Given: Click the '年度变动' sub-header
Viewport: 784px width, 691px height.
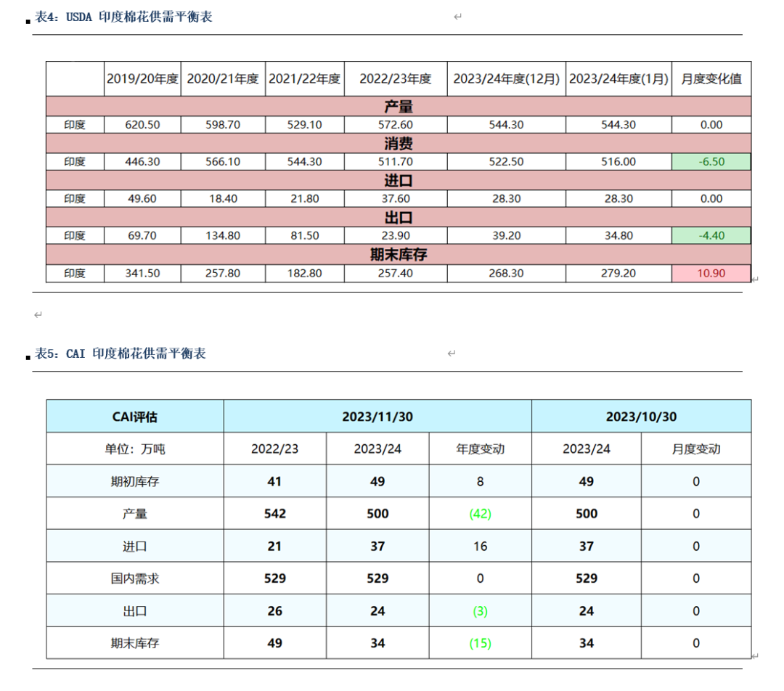Looking at the screenshot, I should coord(480,449).
